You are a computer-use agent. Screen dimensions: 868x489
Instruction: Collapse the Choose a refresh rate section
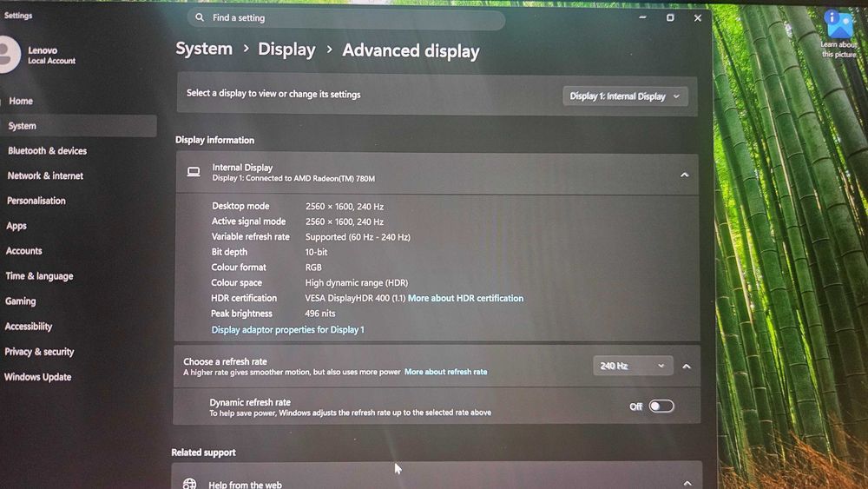(687, 366)
